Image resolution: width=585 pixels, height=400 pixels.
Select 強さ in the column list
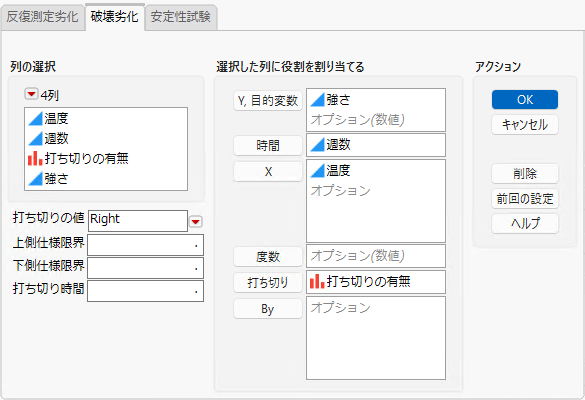56,178
